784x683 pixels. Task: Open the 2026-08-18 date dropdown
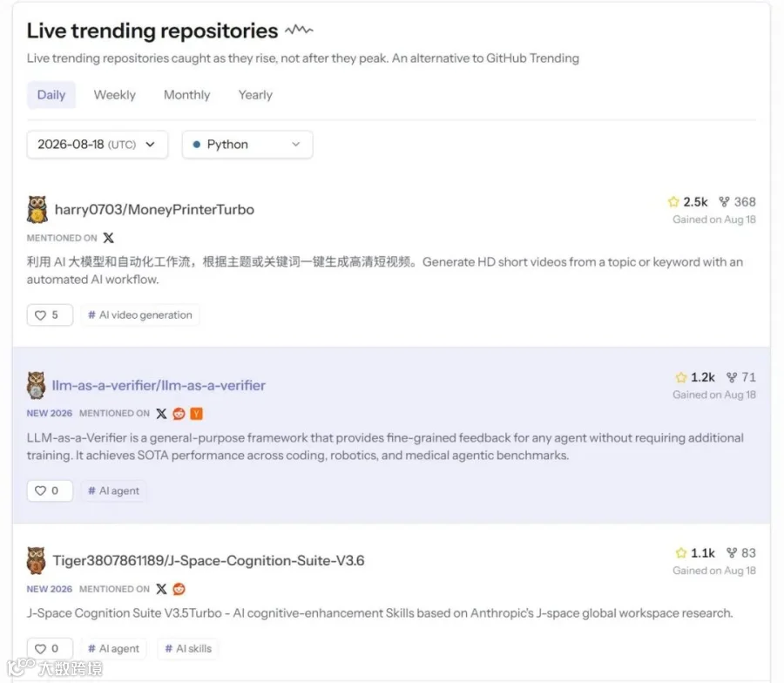(98, 145)
